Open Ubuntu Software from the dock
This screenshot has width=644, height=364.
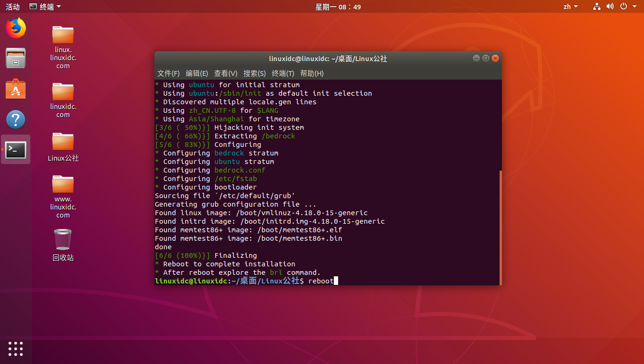(x=16, y=89)
